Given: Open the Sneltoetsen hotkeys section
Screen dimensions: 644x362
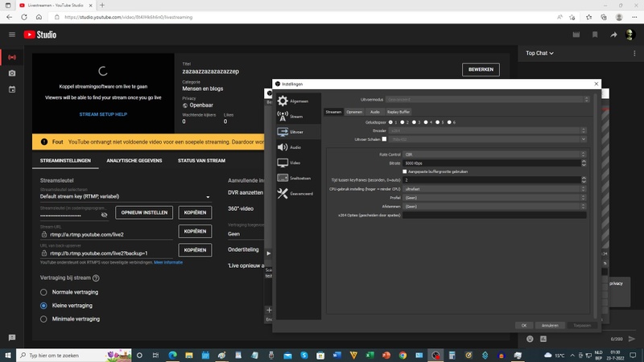Looking at the screenshot, I should pyautogui.click(x=299, y=178).
